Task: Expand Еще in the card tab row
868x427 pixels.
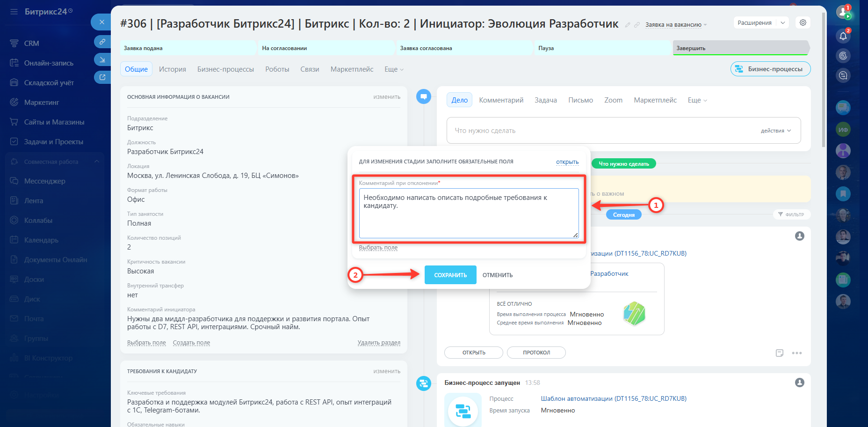Action: [394, 69]
